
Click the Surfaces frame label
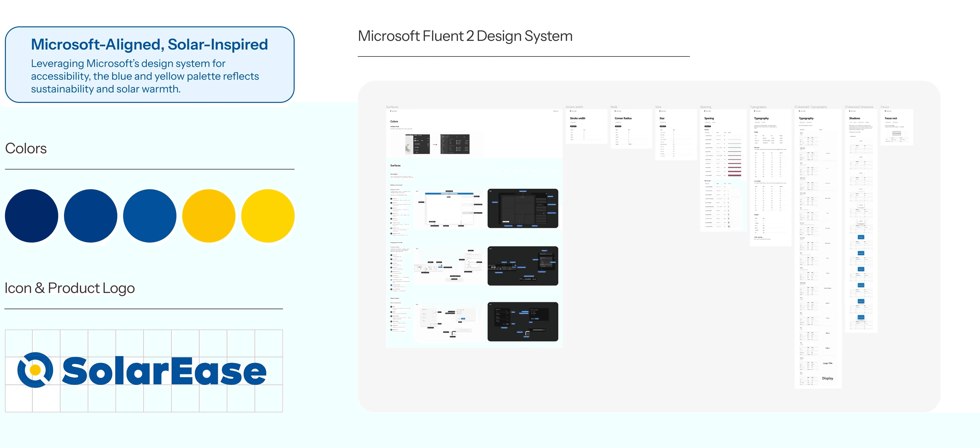click(392, 107)
